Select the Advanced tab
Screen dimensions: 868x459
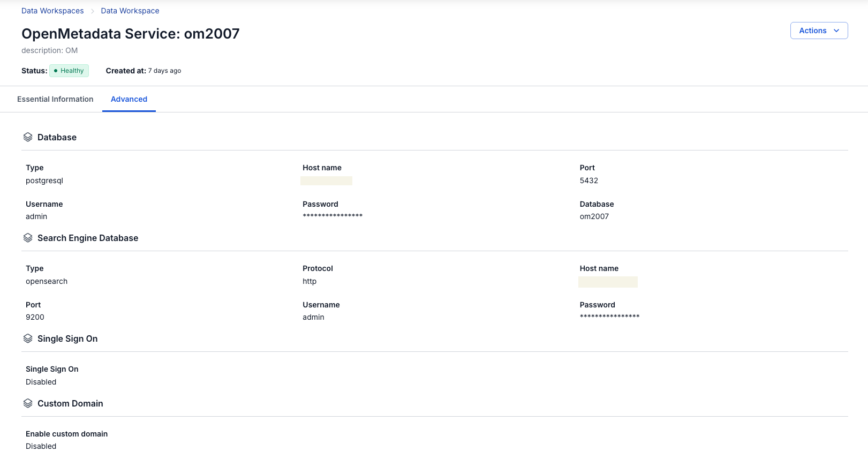point(129,99)
